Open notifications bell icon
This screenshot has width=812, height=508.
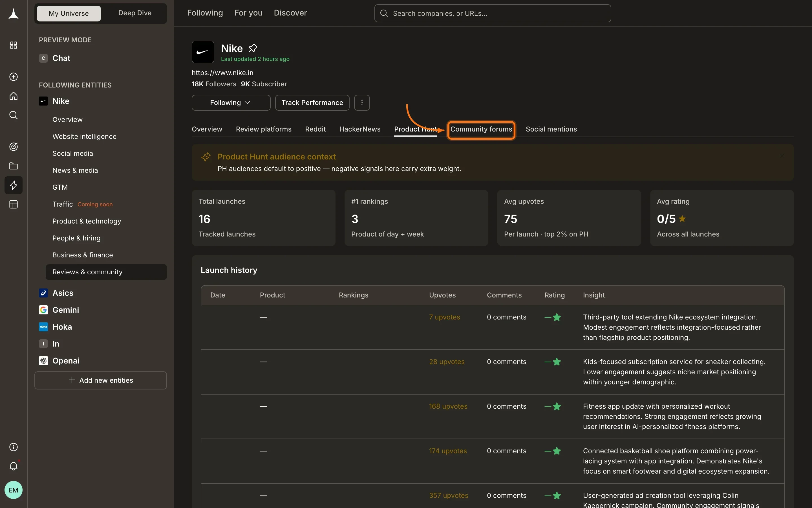click(x=14, y=466)
